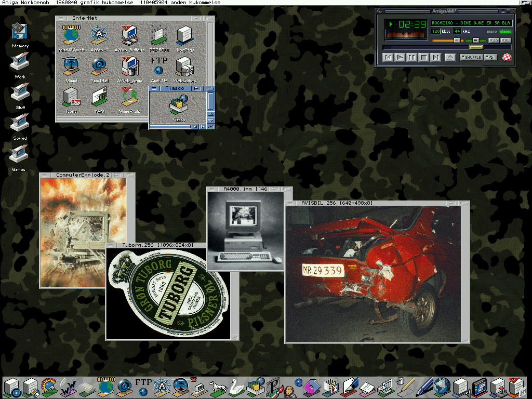Click the FTP icon in bottom dock
Screen dimensions: 532x399
(143, 386)
